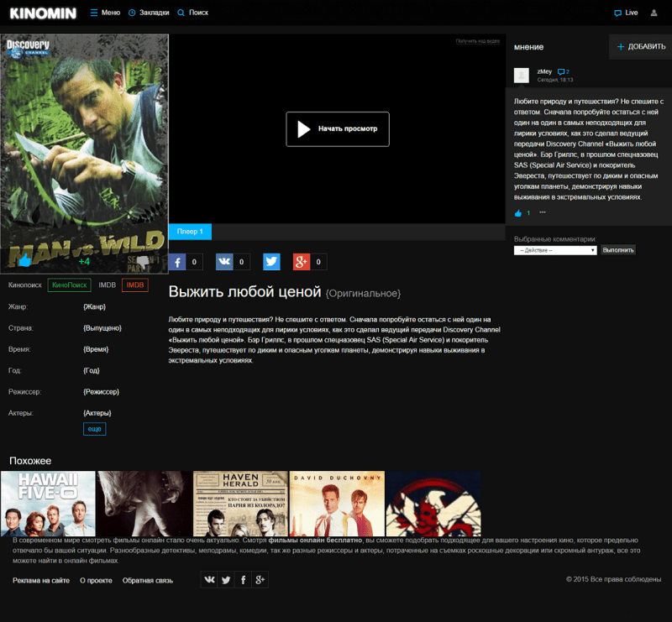Click the Facebook share count box

pyautogui.click(x=194, y=262)
